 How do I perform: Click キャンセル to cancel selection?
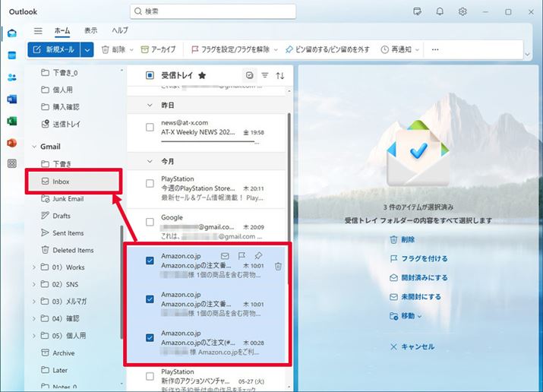[x=417, y=346]
